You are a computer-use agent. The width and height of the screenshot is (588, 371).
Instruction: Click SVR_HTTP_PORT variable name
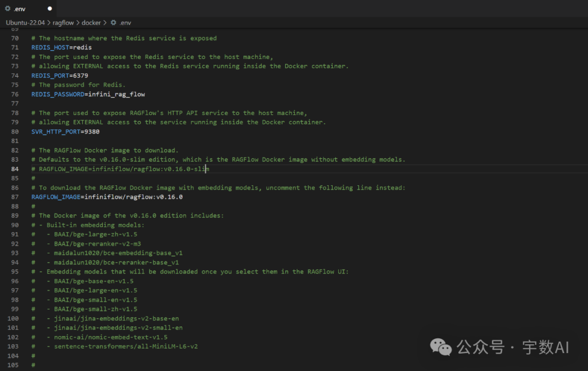(56, 132)
